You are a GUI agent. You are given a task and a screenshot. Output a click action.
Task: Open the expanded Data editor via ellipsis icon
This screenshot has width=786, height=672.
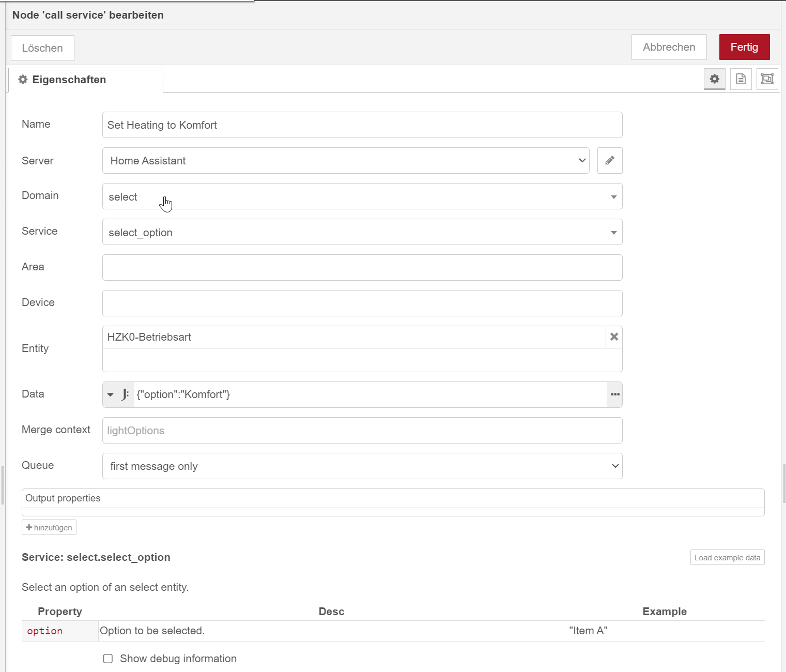click(x=614, y=394)
